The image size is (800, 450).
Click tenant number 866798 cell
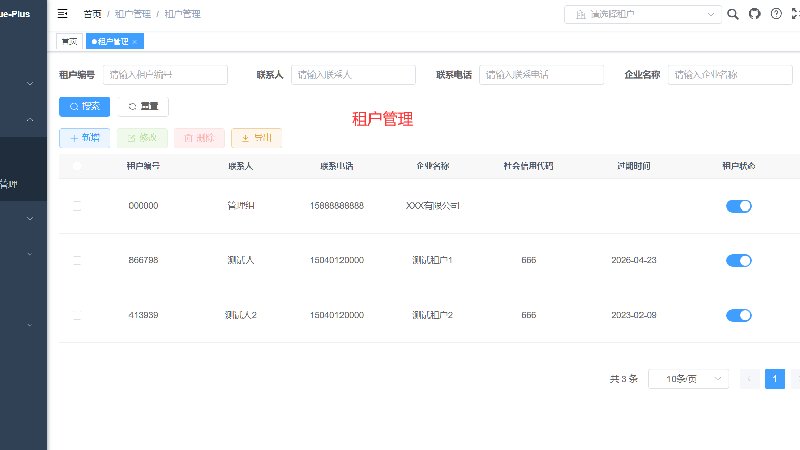143,260
